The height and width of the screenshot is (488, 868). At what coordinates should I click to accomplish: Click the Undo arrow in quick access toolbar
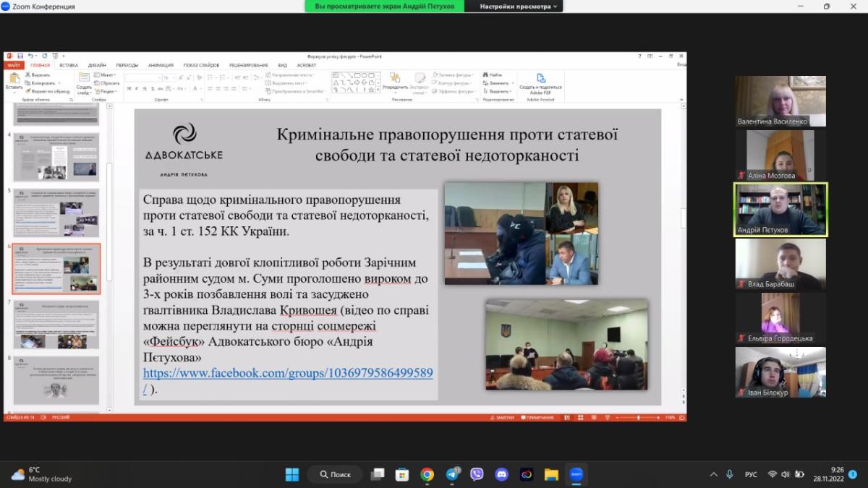[x=32, y=56]
